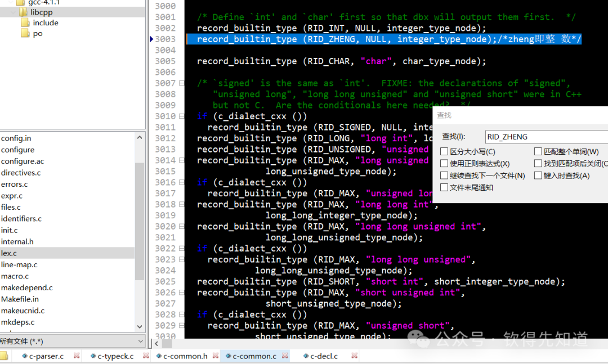Check the 键入时查找(A) option
608x364 pixels.
tap(538, 175)
